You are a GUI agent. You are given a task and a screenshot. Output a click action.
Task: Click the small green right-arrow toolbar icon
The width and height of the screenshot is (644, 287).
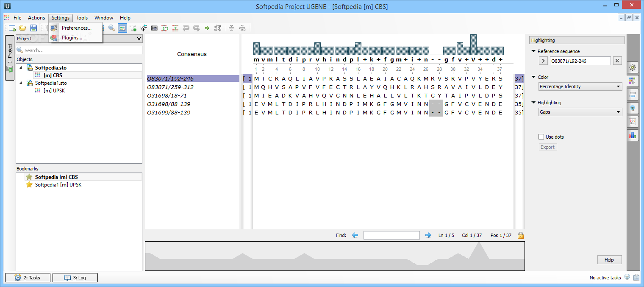(207, 28)
